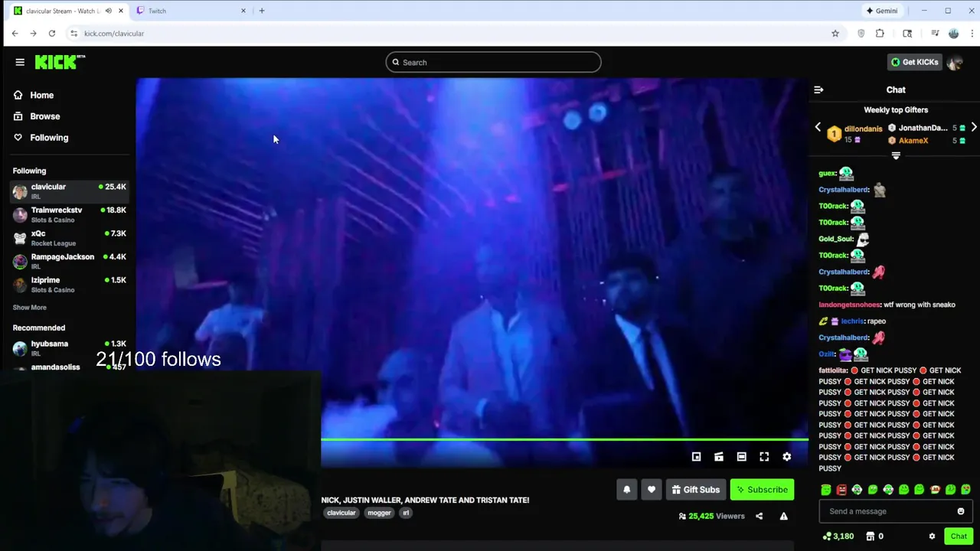The width and height of the screenshot is (980, 551).
Task: Show next gifters with right chevron
Action: [x=974, y=127]
